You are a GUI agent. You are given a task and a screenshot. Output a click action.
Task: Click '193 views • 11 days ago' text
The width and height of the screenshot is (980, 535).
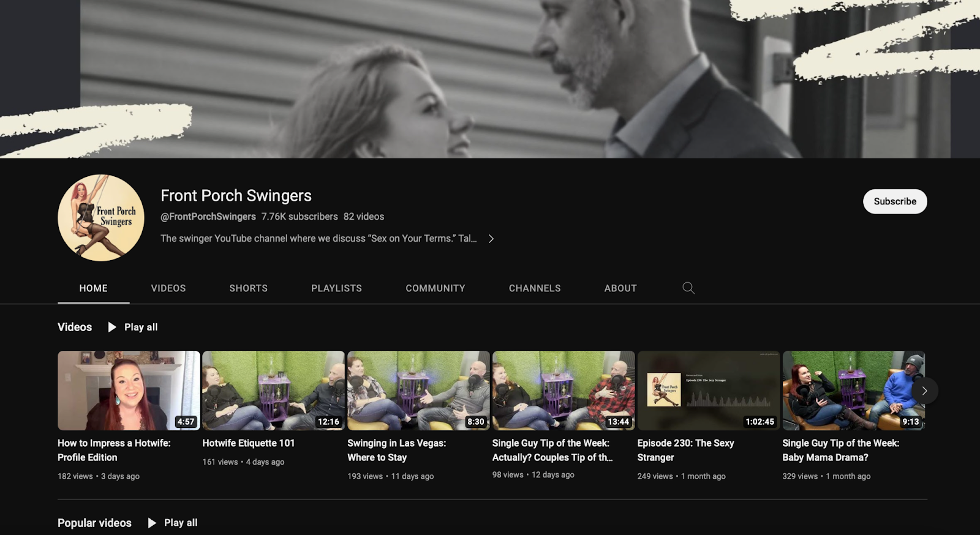point(390,476)
